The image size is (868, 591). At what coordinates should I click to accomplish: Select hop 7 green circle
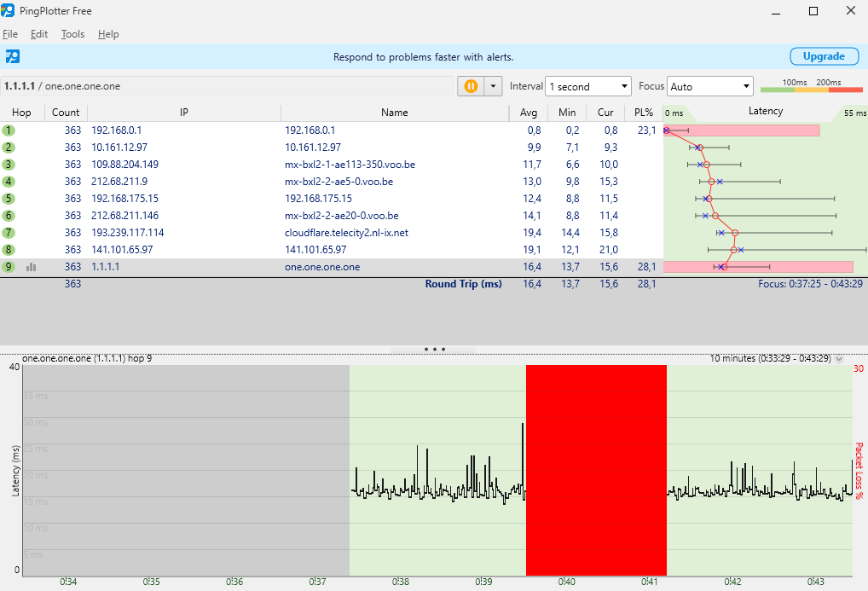[9, 233]
